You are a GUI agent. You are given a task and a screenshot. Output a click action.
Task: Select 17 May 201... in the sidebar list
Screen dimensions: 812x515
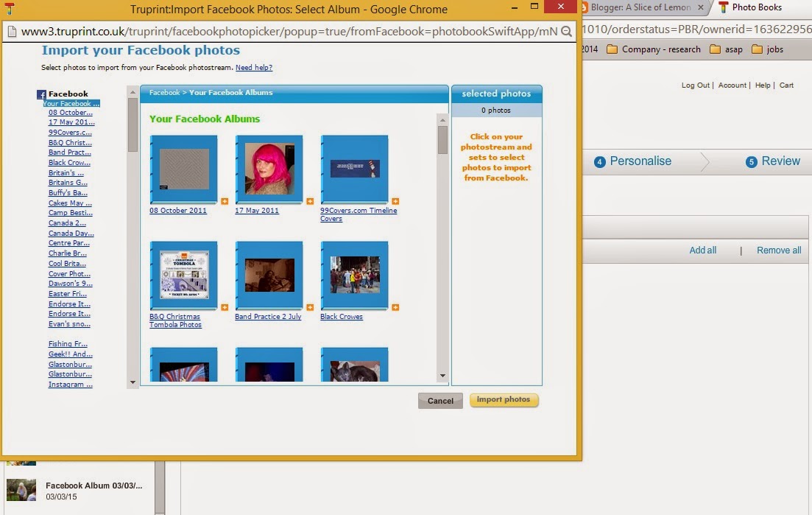pos(71,122)
